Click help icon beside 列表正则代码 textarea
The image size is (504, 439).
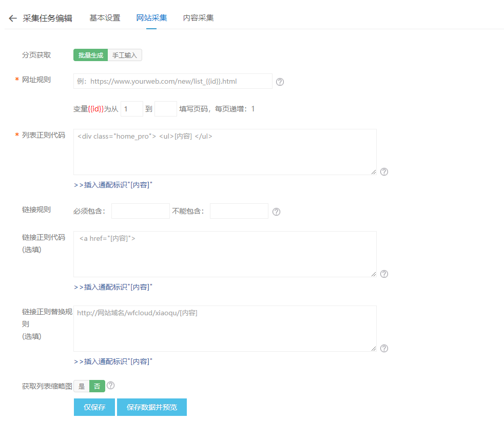pos(384,172)
